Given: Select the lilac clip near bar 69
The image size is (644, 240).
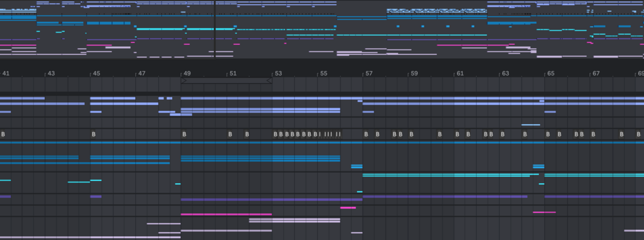Looking at the screenshot, I should click(x=634, y=230).
